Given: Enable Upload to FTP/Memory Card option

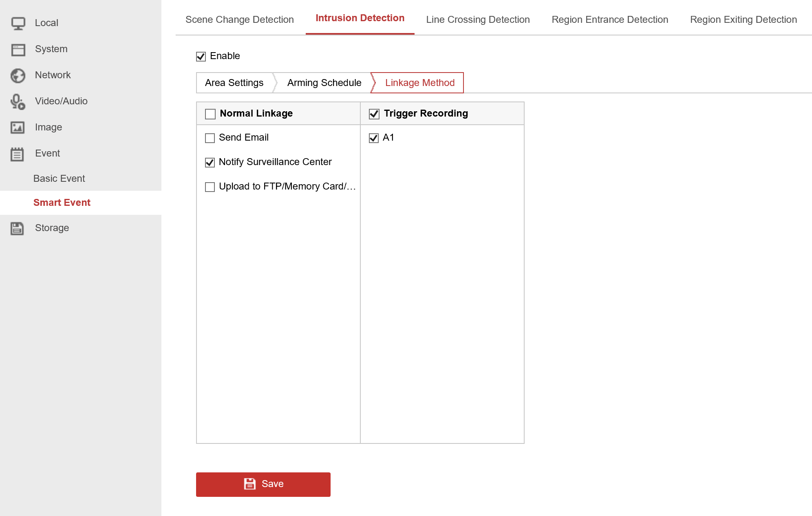Looking at the screenshot, I should (x=210, y=187).
